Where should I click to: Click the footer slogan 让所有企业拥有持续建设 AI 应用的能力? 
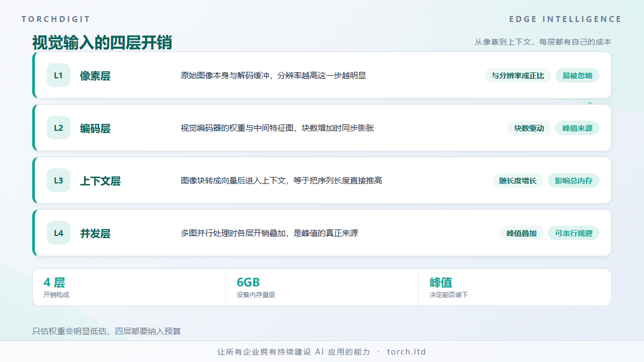[294, 352]
